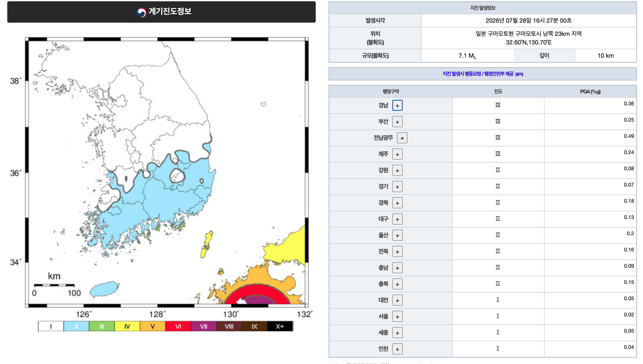Expand the 충남 region row

pyautogui.click(x=397, y=268)
